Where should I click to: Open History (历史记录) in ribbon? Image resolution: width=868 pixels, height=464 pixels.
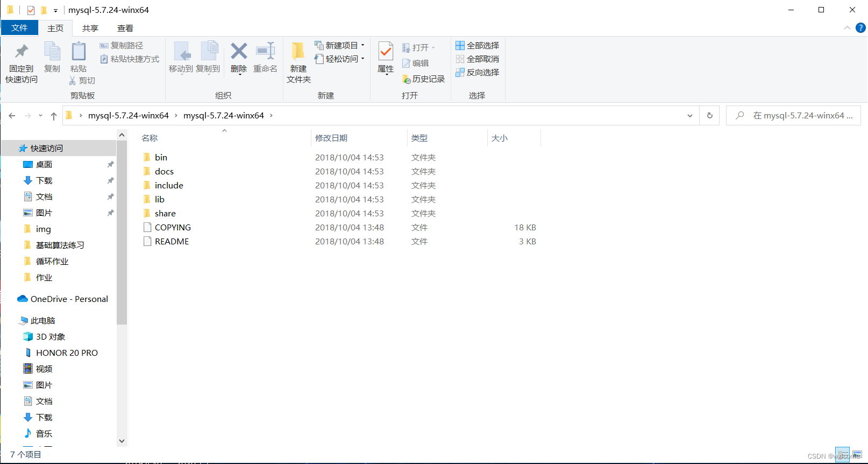(x=423, y=79)
